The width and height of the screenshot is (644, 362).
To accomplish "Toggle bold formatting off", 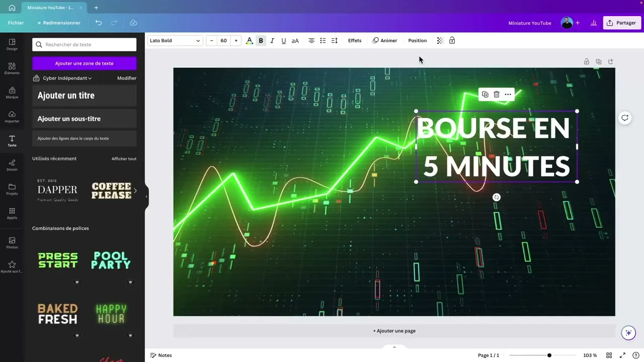I will (261, 40).
